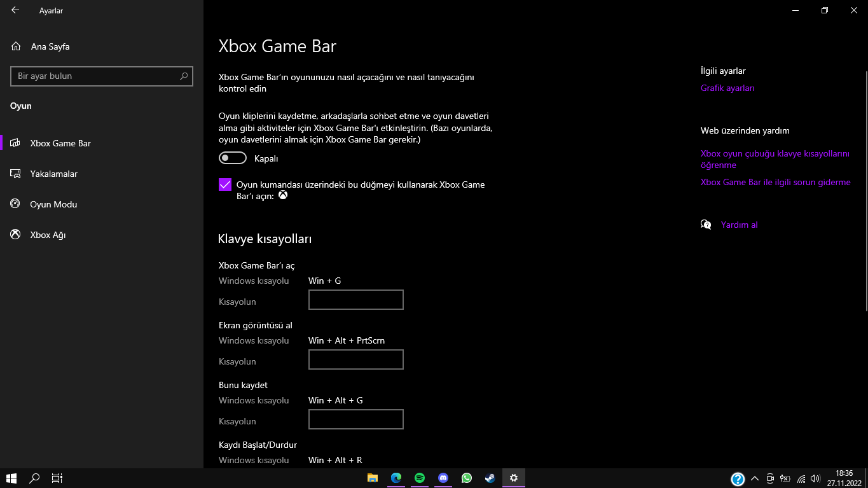Turn on the Xbox Game Bar switch
868x488 pixels.
233,158
